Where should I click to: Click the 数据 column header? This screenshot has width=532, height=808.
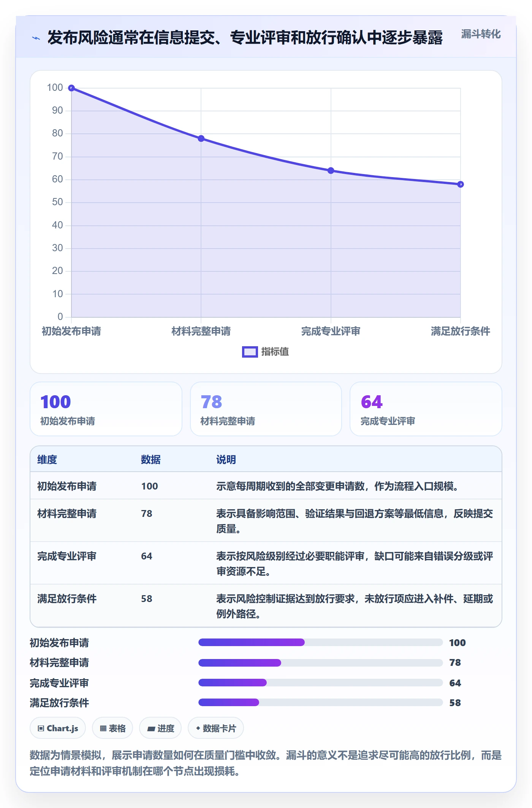[151, 459]
